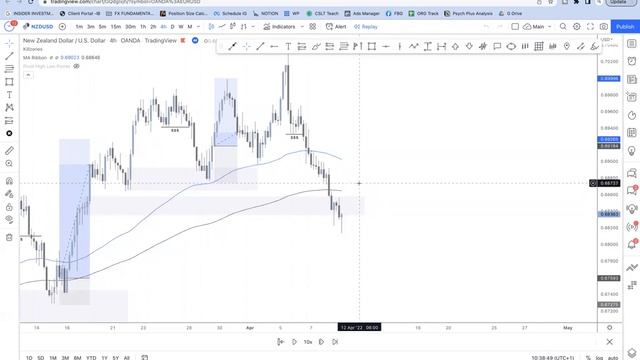
Task: Pick the rectangle tool in favorites toolbar
Action: (x=371, y=47)
